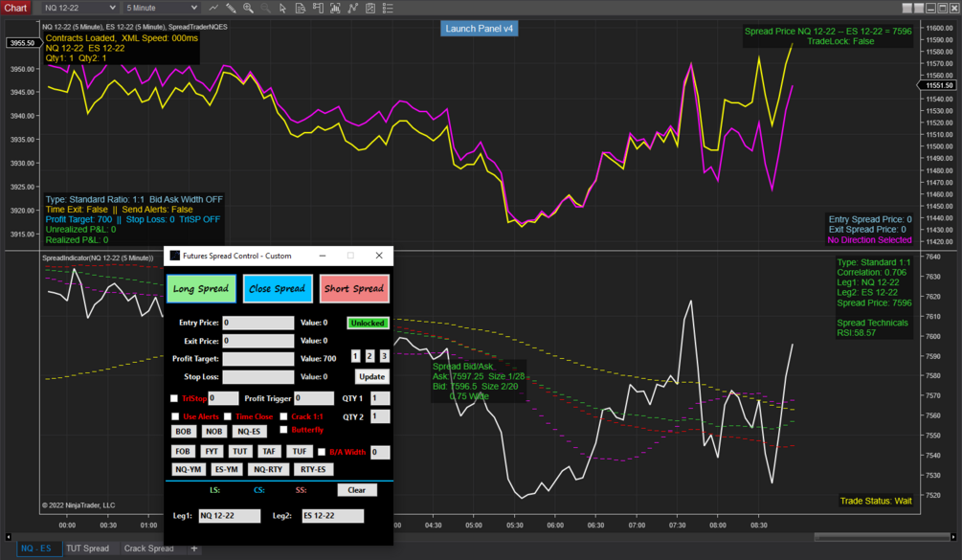This screenshot has height=560, width=962.
Task: Click the green Unlocked toggle
Action: (369, 323)
